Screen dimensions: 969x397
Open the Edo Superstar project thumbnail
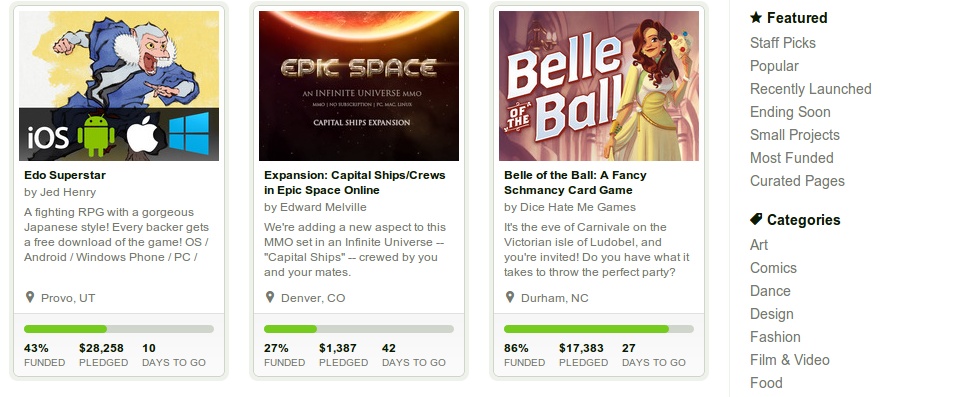(x=119, y=86)
